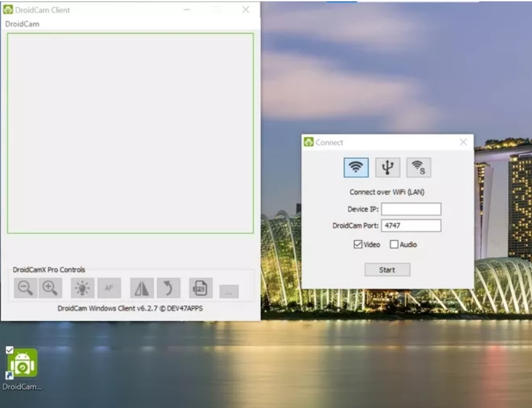532x408 pixels.
Task: Click the DroidCam Client title bar icon
Action: tap(8, 10)
